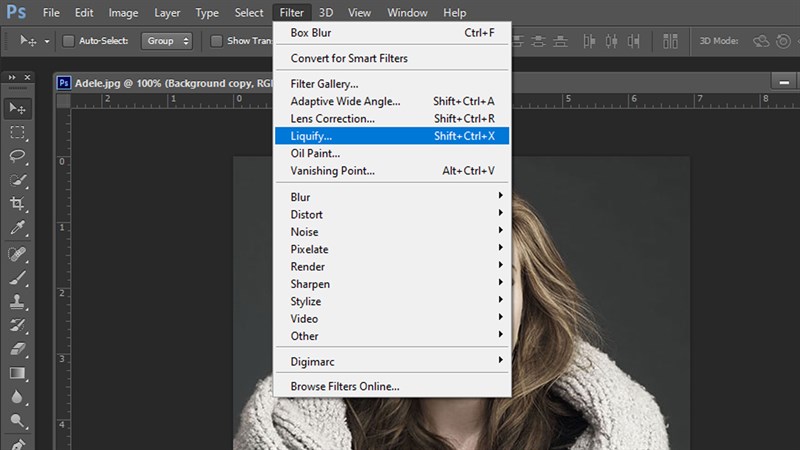Open the Layer menu

167,12
